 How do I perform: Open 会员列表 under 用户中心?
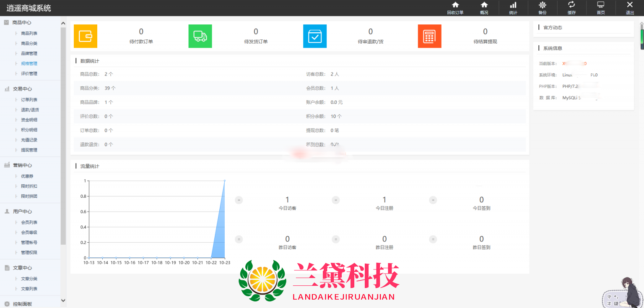pos(29,223)
